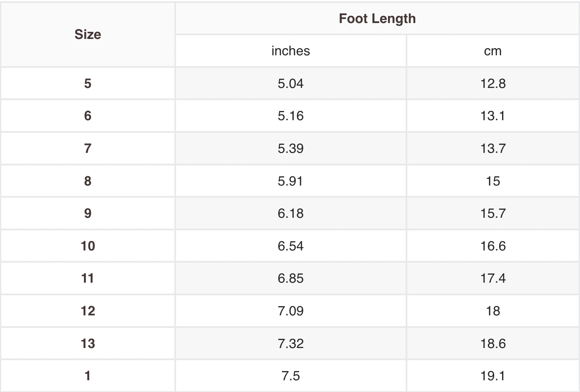
Task: Click the 6.85 inches cell
Action: point(290,278)
